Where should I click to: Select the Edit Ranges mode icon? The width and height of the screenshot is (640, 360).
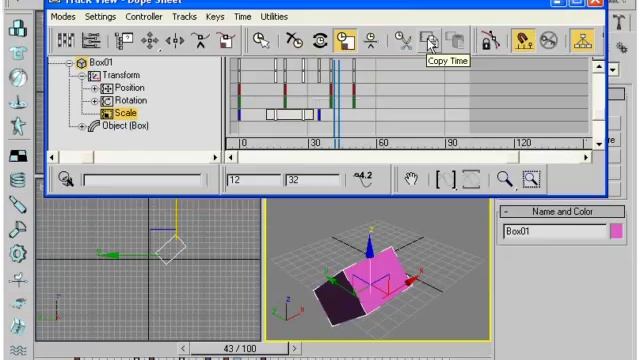click(x=91, y=40)
